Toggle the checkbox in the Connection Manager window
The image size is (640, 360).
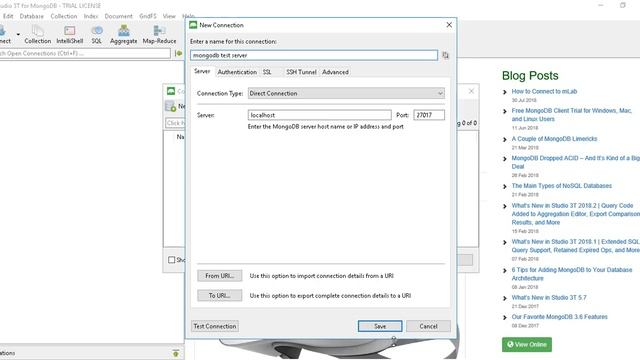coord(171,260)
